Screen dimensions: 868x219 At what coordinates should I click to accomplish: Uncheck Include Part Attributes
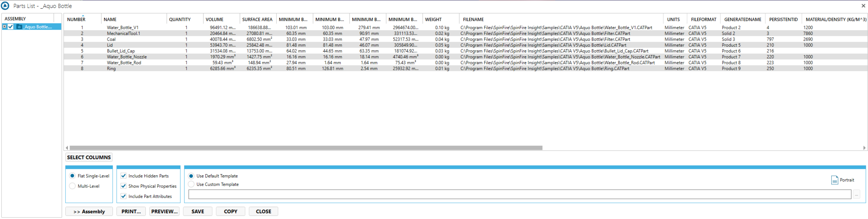[x=123, y=196]
